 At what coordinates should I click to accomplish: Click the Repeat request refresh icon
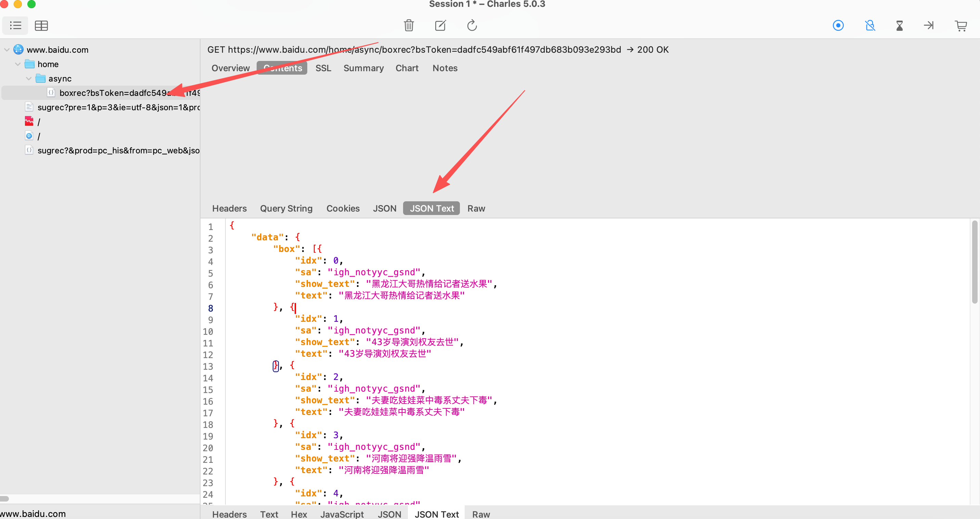[472, 25]
